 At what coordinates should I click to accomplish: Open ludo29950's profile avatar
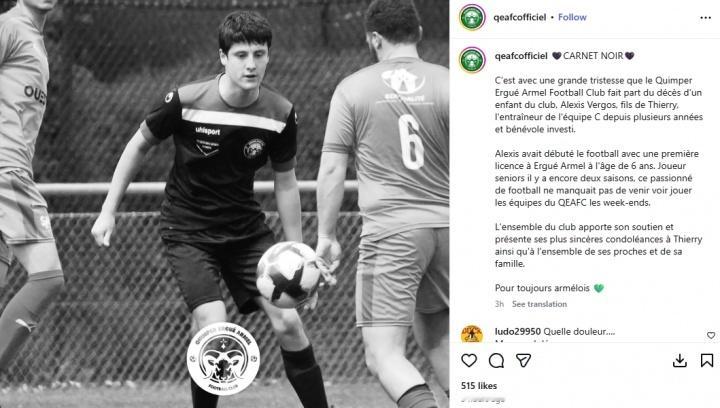pyautogui.click(x=472, y=334)
